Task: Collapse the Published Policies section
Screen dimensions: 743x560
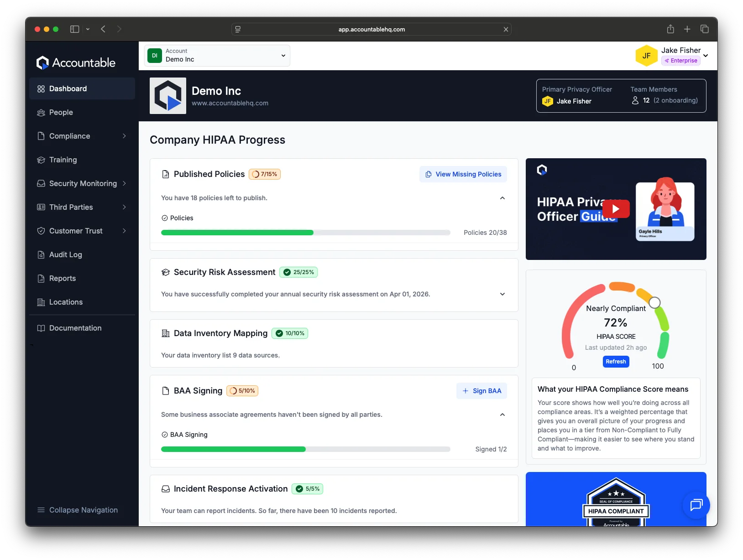Action: [x=502, y=198]
